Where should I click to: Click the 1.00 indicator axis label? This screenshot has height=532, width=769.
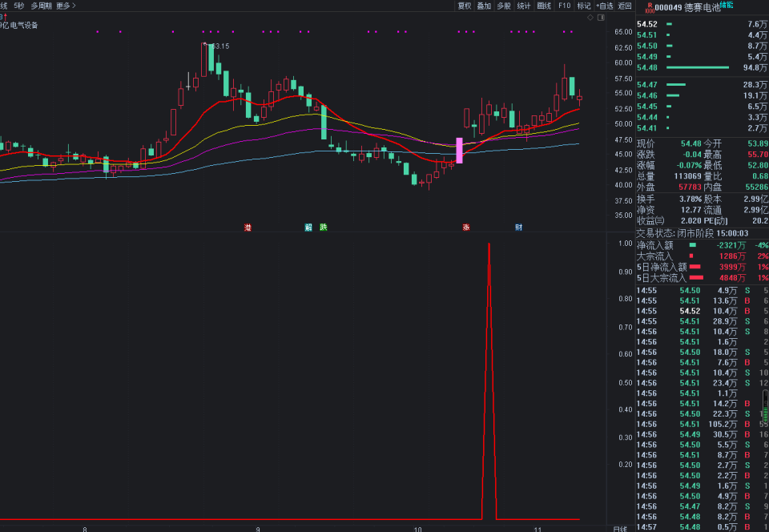click(x=626, y=244)
